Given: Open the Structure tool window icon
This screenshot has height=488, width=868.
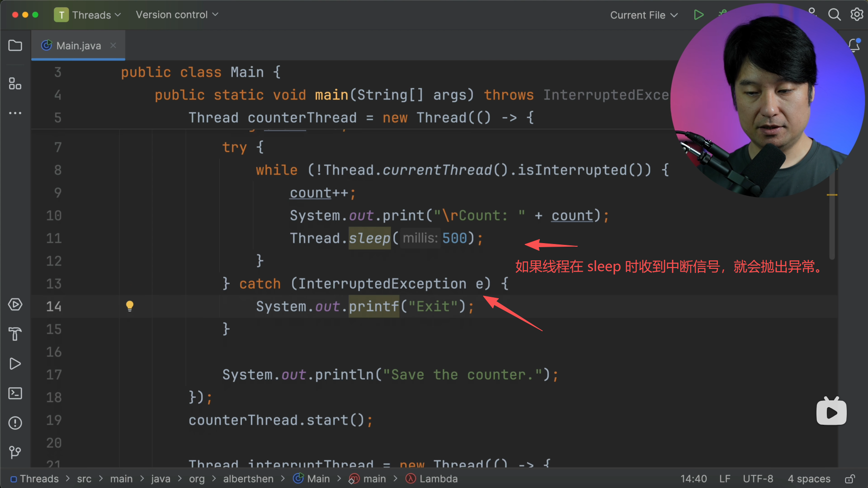Looking at the screenshot, I should click(15, 84).
